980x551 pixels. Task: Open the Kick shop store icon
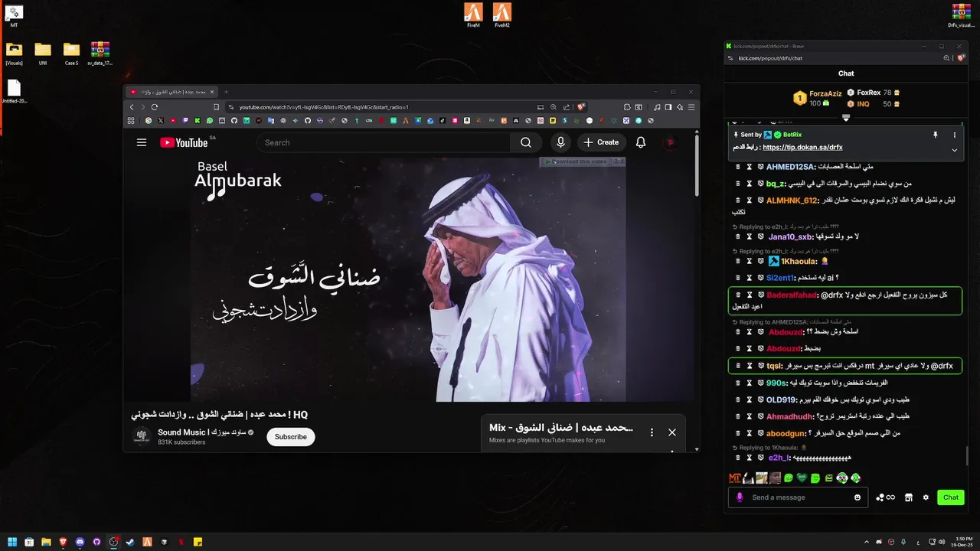(x=908, y=497)
